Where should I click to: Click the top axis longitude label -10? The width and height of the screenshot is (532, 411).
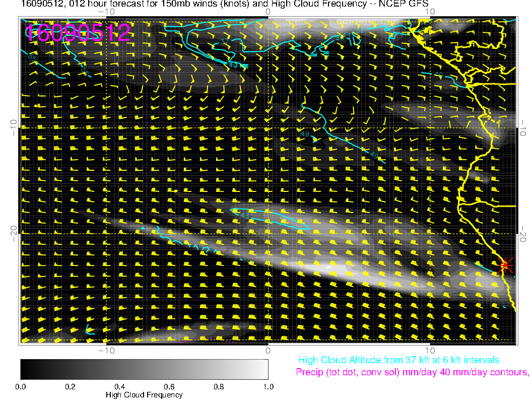point(106,12)
